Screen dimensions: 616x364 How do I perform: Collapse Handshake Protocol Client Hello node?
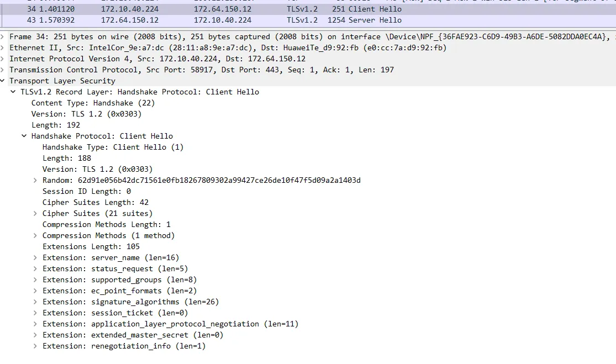coord(24,136)
